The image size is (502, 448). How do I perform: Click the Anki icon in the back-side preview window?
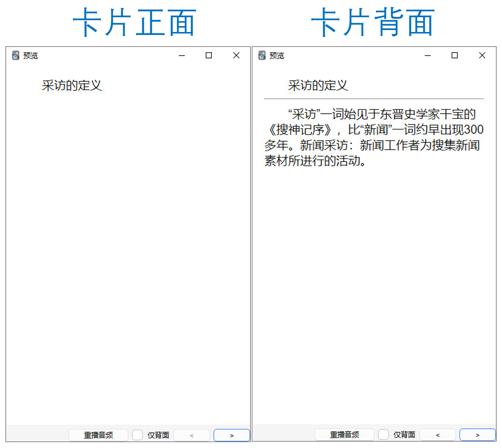pyautogui.click(x=262, y=56)
